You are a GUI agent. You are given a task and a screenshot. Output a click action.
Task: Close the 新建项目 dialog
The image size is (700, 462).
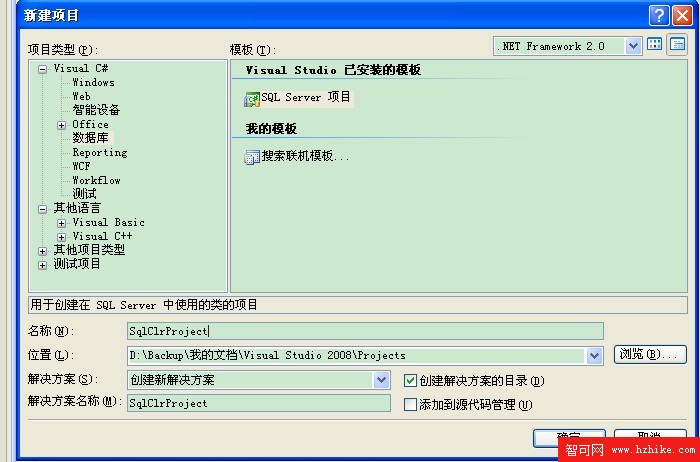(x=683, y=16)
